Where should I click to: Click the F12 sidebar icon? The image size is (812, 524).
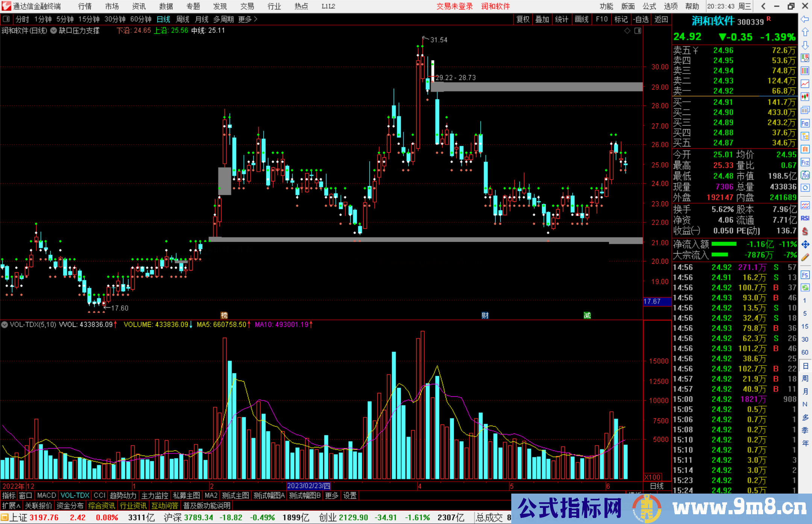point(805,162)
